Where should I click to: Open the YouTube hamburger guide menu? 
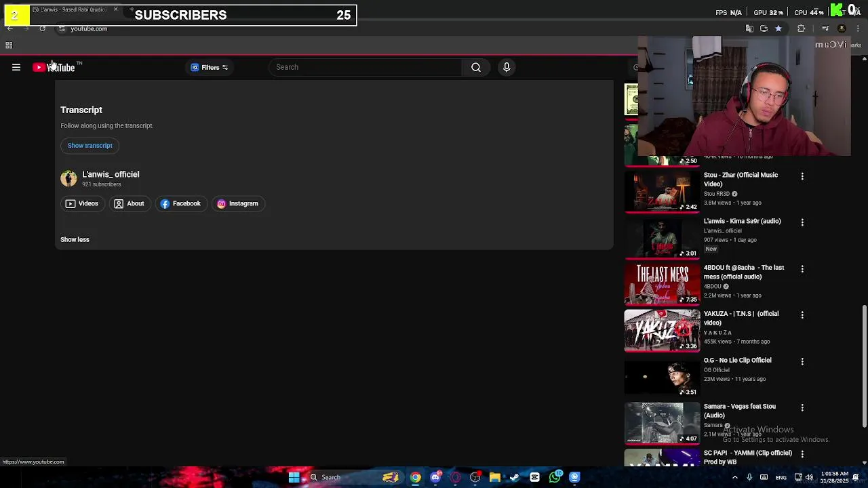point(16,67)
